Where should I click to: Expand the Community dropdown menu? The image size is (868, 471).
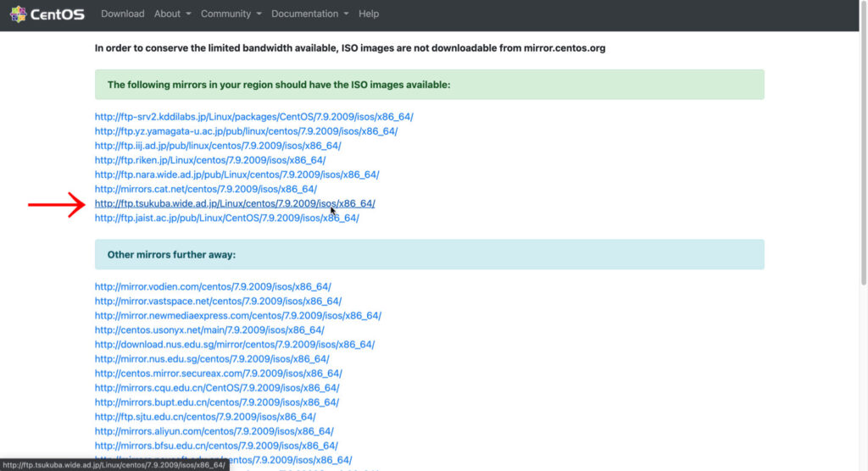point(231,14)
